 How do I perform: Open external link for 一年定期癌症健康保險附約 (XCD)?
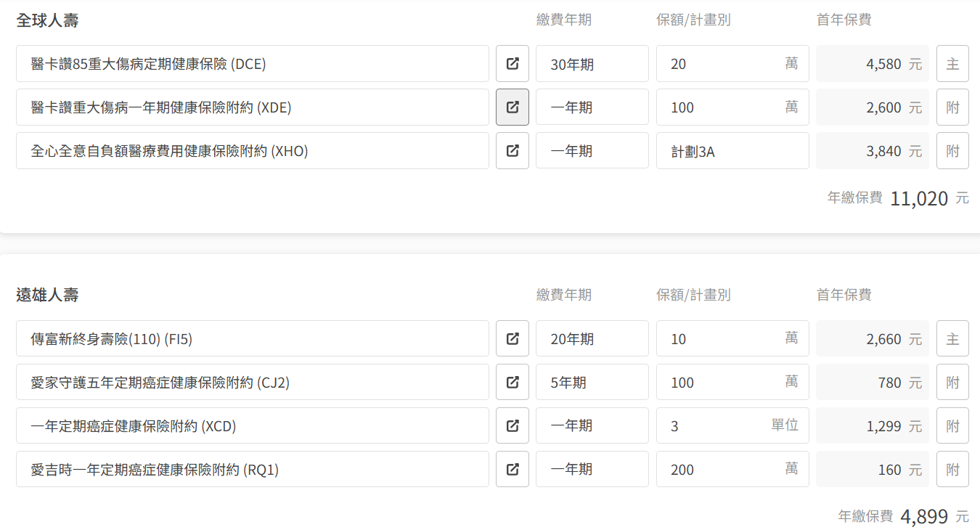(513, 426)
